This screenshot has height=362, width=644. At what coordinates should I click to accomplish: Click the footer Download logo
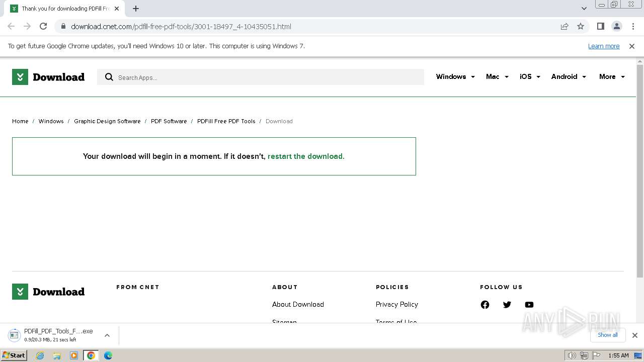tap(48, 292)
